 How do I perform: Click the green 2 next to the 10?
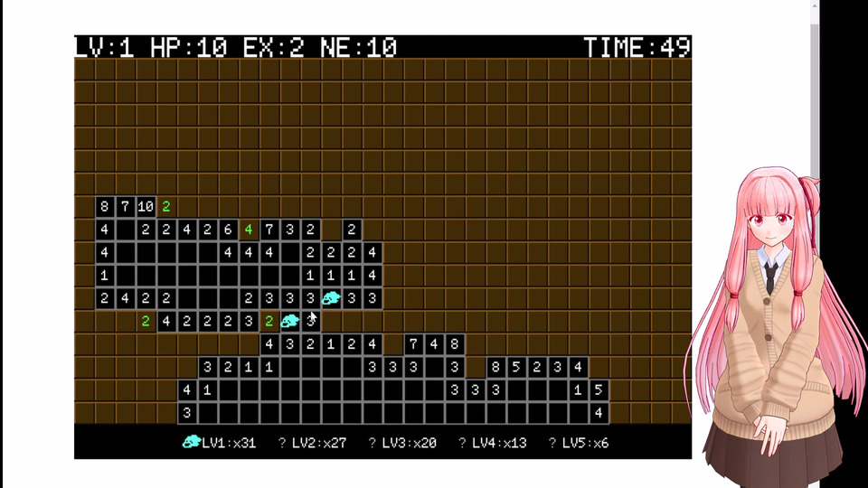click(166, 207)
